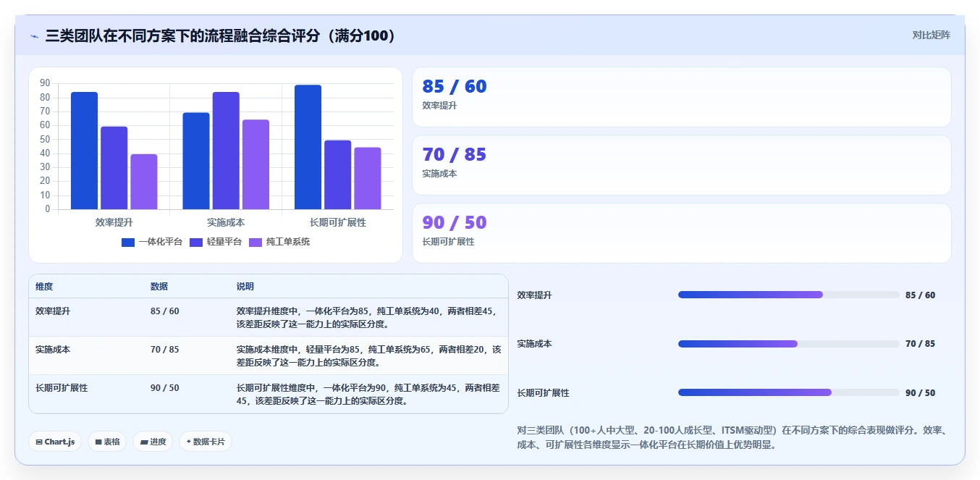This screenshot has height=480, width=980.
Task: Select the 长期可扩展性 table row label
Action: click(62, 387)
